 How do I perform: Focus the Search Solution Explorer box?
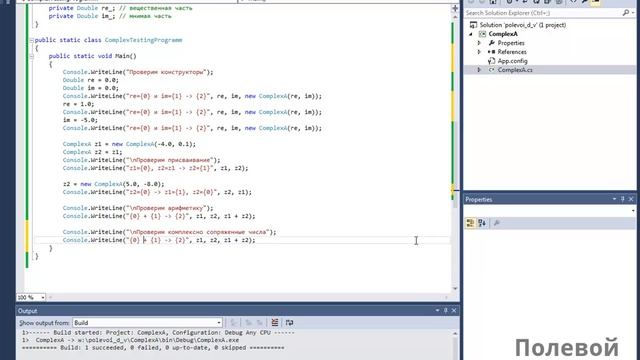pos(543,13)
